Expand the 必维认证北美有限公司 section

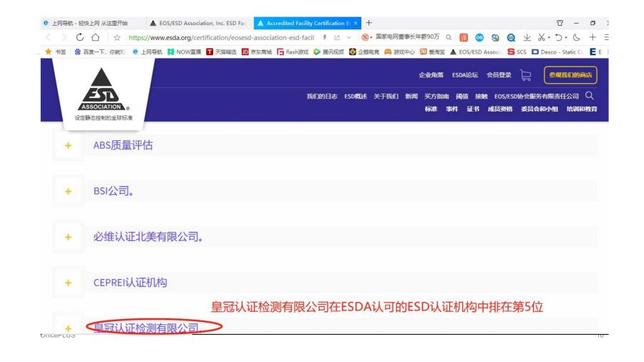(x=68, y=238)
